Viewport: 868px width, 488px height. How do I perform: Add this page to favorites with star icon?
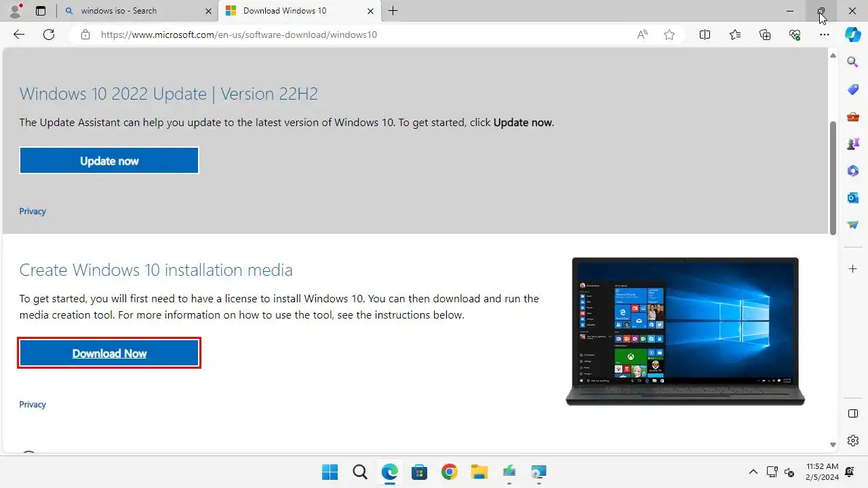click(669, 35)
